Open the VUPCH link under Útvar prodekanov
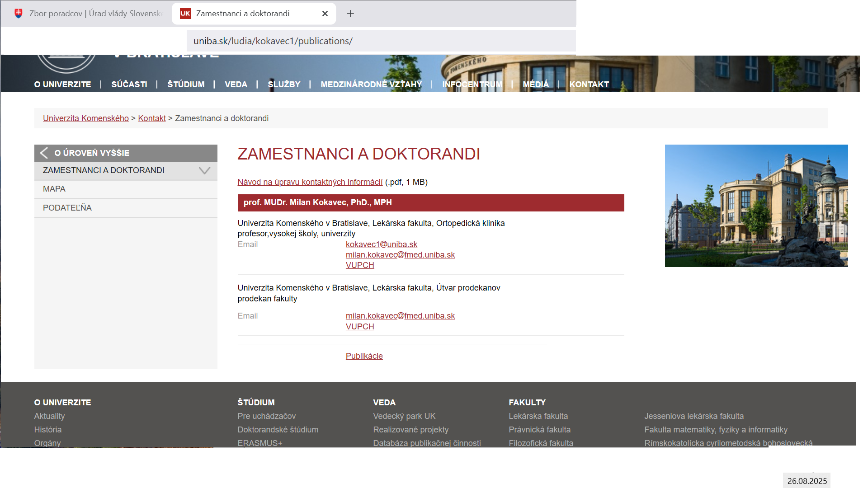The height and width of the screenshot is (488, 868). pos(360,327)
